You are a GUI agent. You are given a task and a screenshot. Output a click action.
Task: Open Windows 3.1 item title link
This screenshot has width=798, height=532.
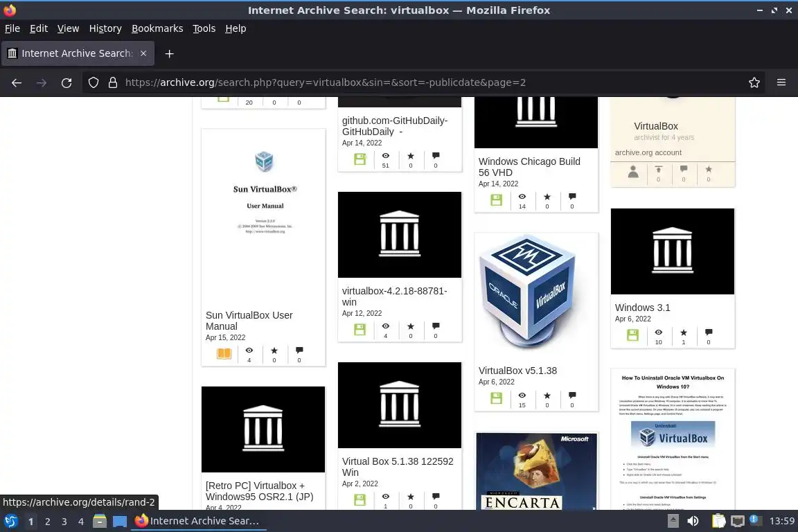(642, 308)
